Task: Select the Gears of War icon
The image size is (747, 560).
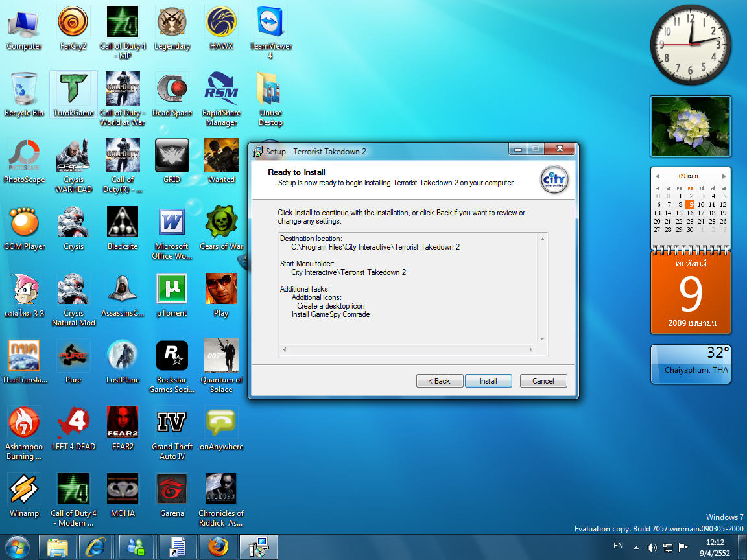Action: pos(222,229)
